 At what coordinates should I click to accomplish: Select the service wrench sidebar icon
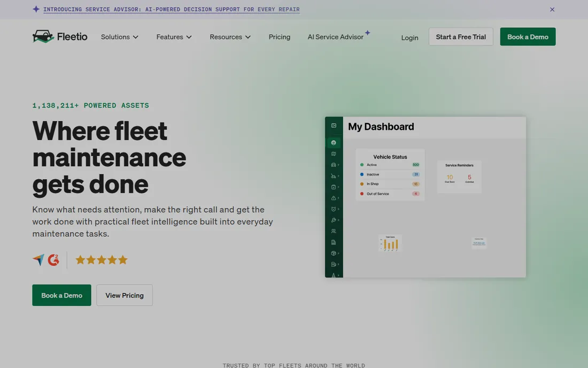coord(334,220)
